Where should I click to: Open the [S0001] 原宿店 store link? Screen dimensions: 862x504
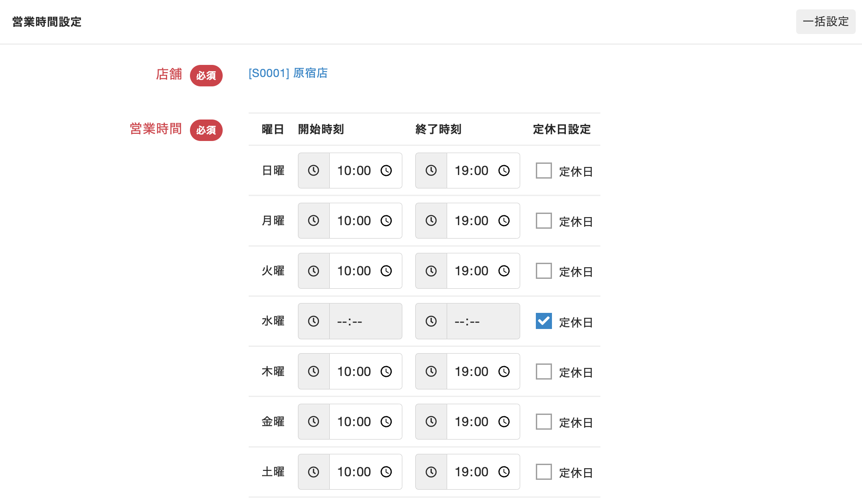tap(288, 73)
